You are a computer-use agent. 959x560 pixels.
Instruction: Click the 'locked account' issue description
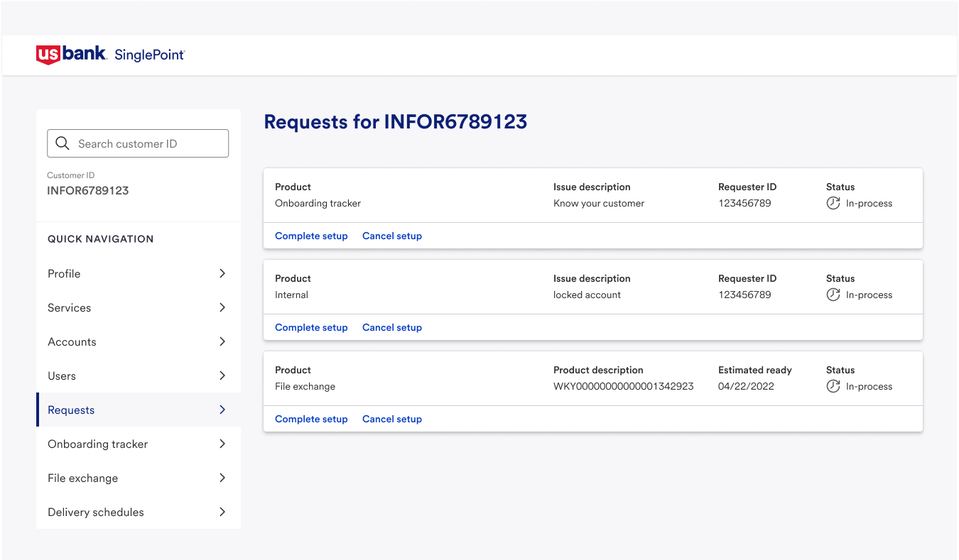[587, 295]
